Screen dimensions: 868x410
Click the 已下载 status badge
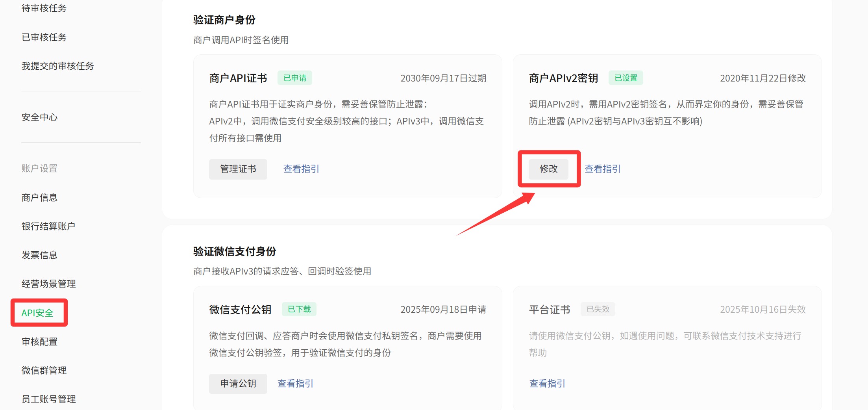click(x=299, y=310)
